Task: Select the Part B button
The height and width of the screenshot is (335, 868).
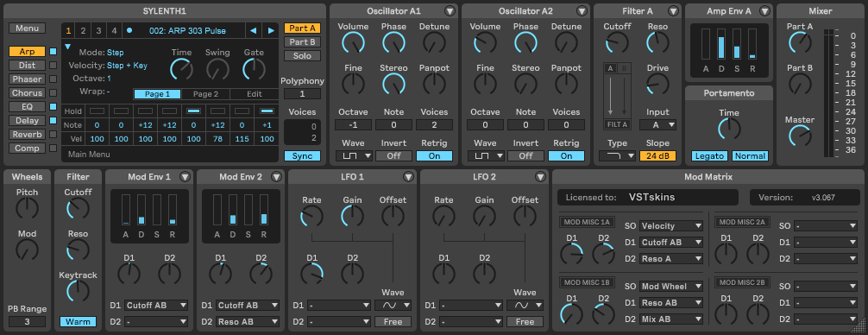Action: tap(302, 42)
